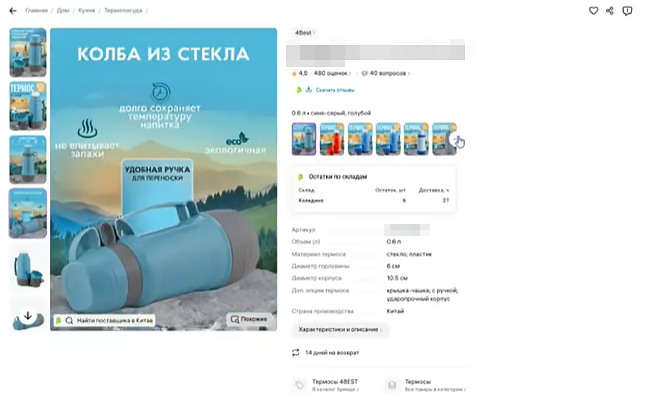Image resolution: width=645 pixels, height=402 pixels.
Task: Open breadcrumb link Кухня
Action: click(86, 10)
